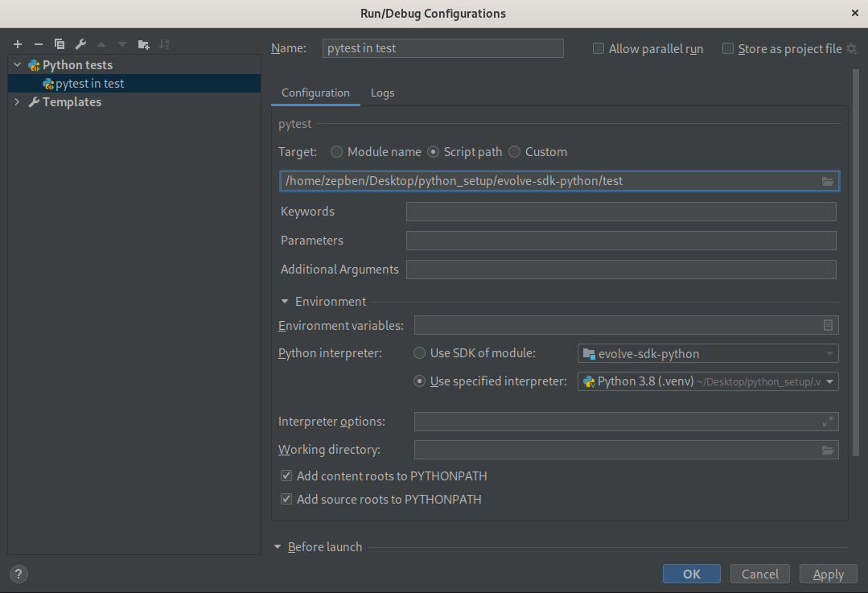
Task: Browse for script path using folder icon
Action: tap(828, 181)
